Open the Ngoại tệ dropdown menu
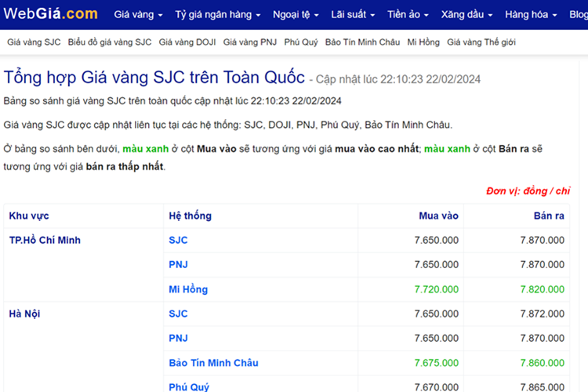Screen dimensions: 588x392 (x=296, y=15)
